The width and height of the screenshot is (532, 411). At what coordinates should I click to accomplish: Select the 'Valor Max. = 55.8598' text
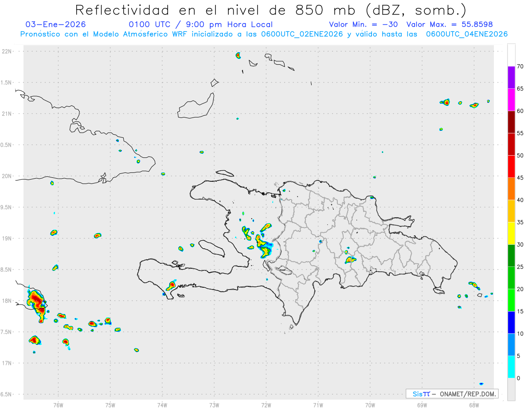[450, 24]
